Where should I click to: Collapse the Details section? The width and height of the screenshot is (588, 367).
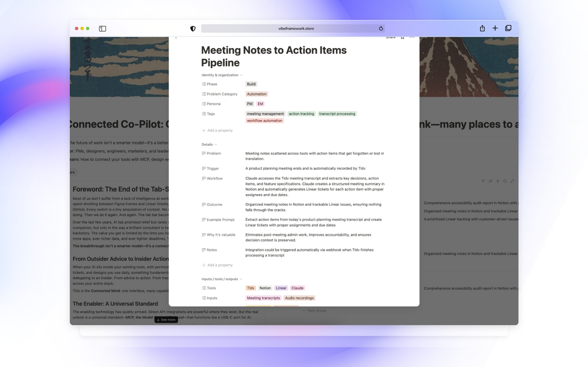click(x=209, y=145)
